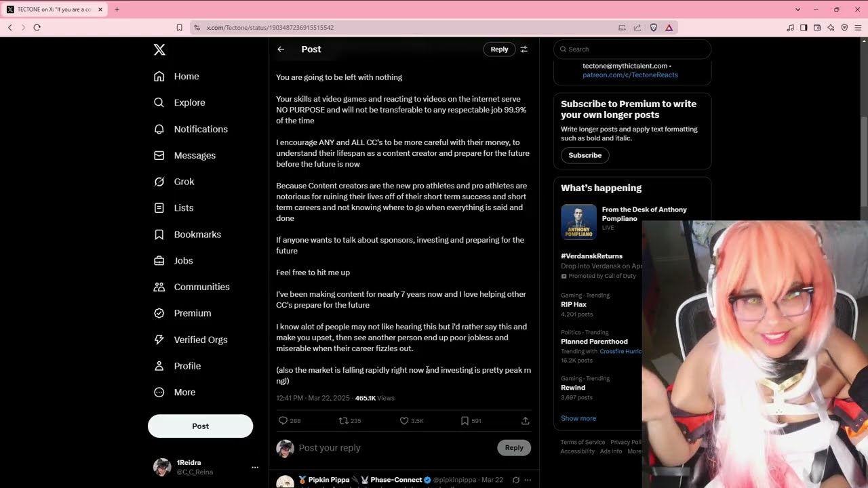Click the Post your reply text field

coord(393,448)
